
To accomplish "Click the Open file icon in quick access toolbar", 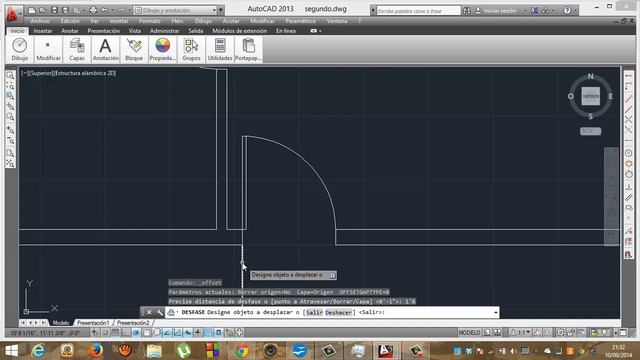I will (42, 10).
